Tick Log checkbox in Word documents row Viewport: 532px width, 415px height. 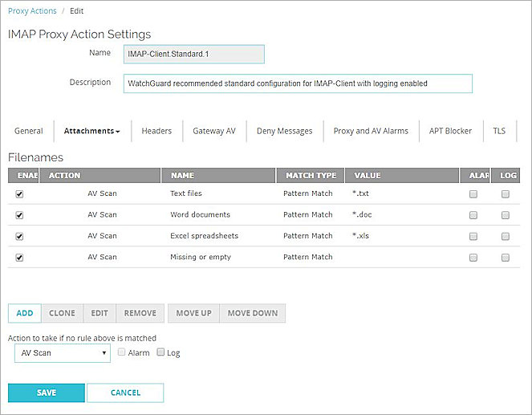coord(506,215)
